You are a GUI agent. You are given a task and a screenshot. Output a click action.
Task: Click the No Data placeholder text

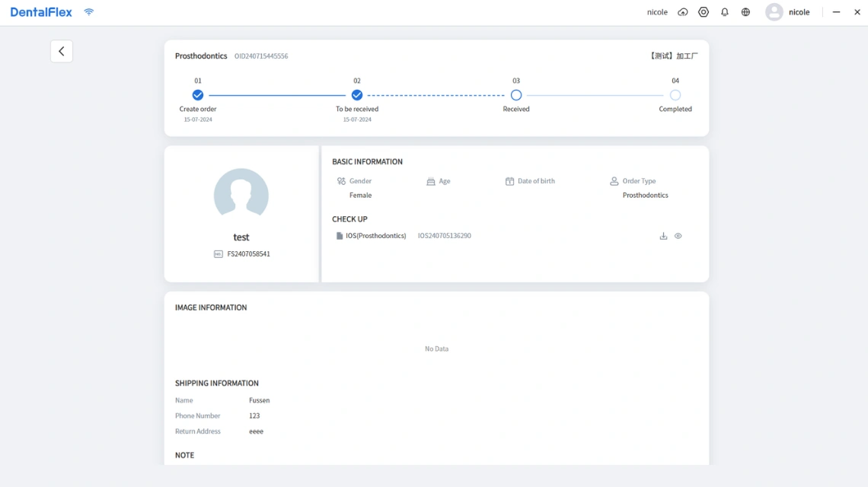pos(437,349)
